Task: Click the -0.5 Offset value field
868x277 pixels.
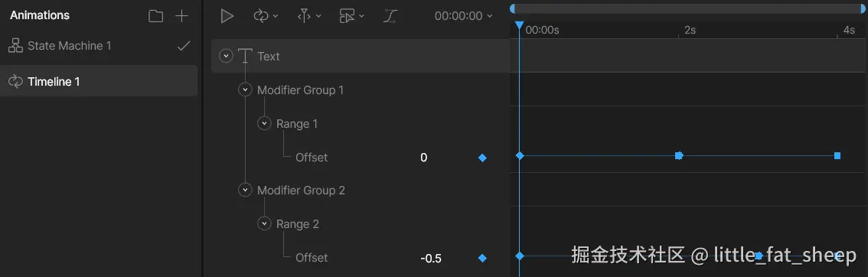Action: point(431,258)
